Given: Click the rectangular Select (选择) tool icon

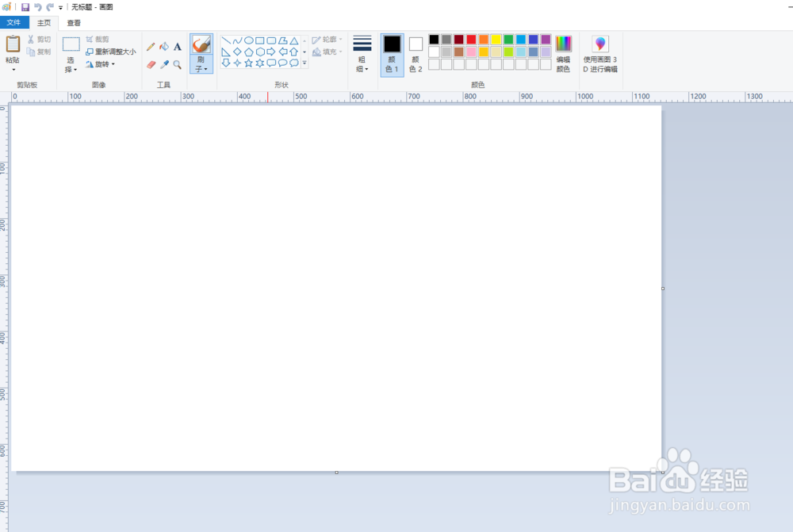Looking at the screenshot, I should (71, 44).
